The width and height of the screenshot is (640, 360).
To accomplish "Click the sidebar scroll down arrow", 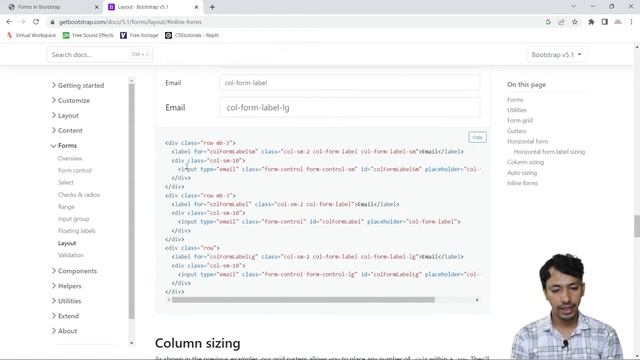I will click(x=131, y=343).
